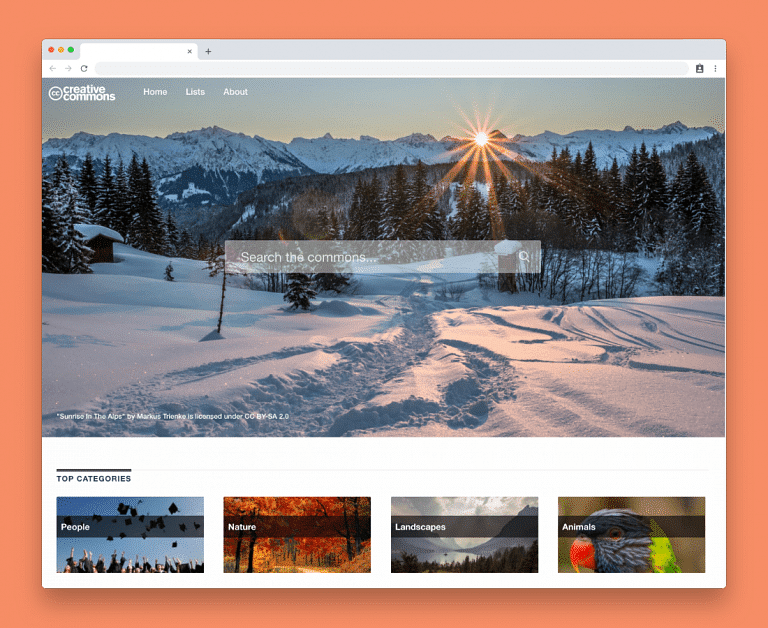
Task: Open the About page link
Action: click(x=235, y=92)
